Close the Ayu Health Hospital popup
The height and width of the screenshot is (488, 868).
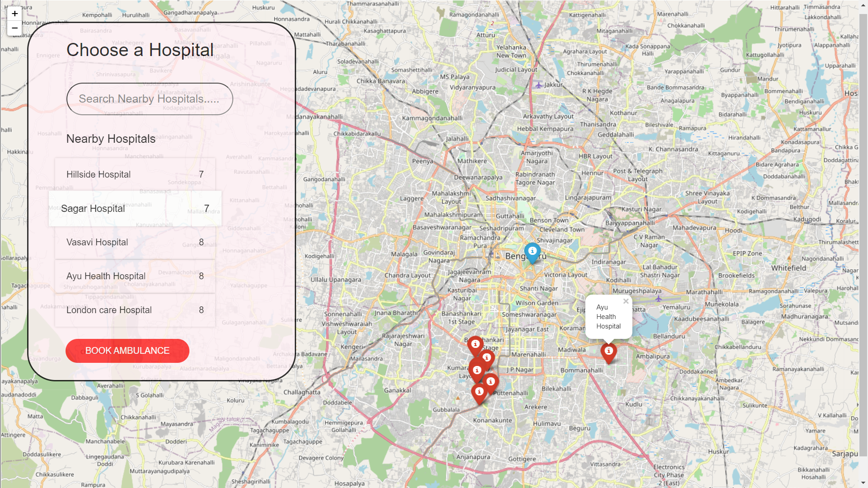click(x=626, y=301)
